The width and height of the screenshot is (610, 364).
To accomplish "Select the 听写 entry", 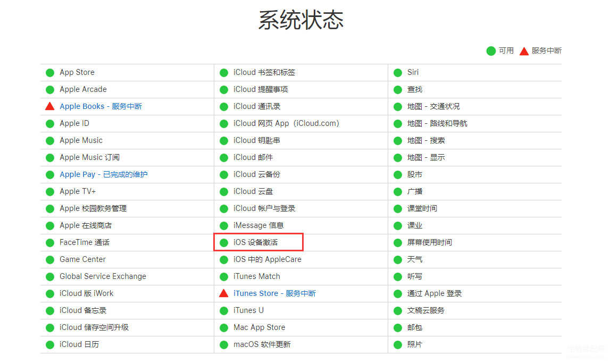I will pyautogui.click(x=415, y=276).
